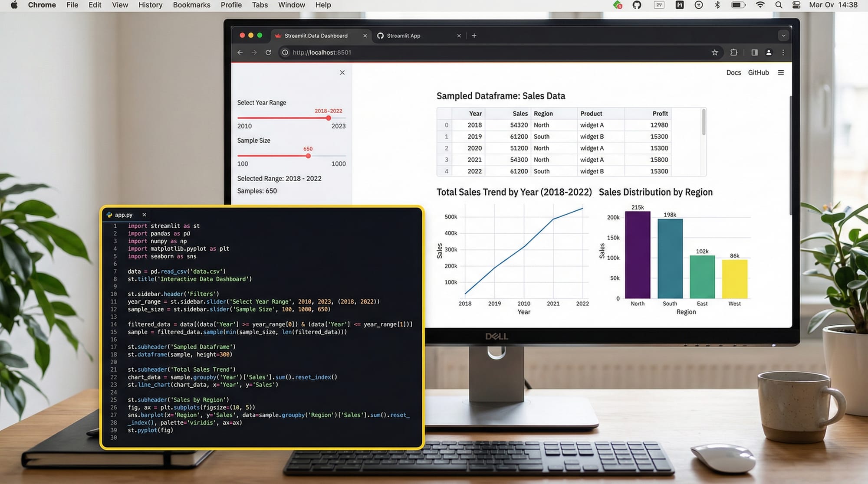
Task: Click the Python icon on the app.py tab
Action: coord(109,215)
